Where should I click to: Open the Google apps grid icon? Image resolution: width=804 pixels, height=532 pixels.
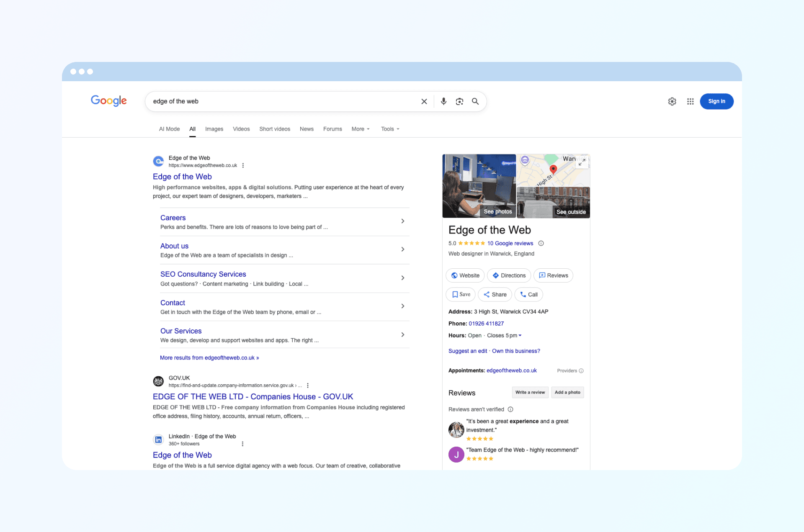[690, 101]
